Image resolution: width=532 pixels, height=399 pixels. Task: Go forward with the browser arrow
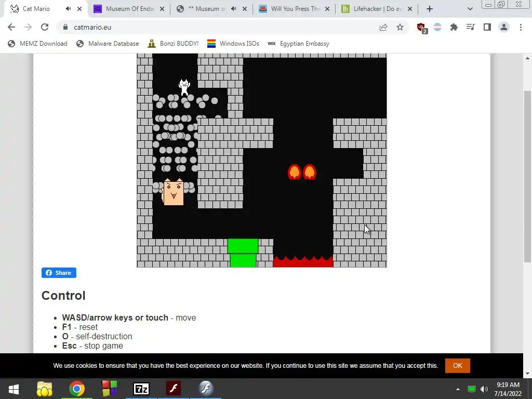pos(28,27)
